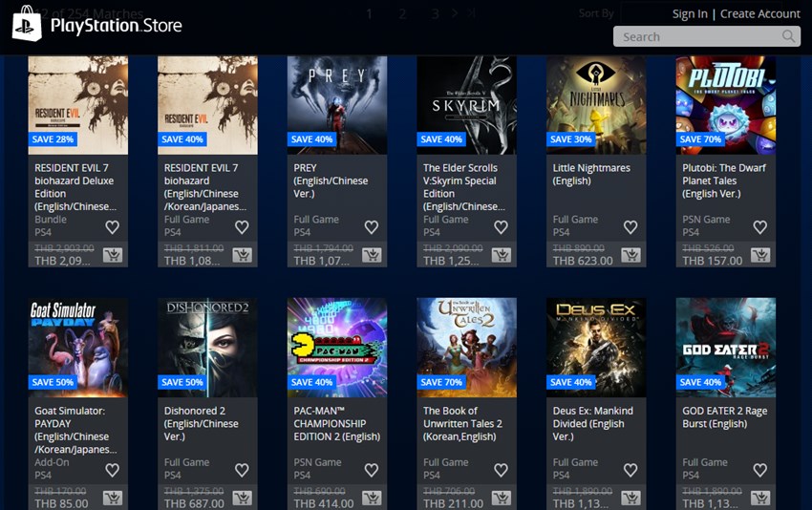Open Resident Evil 7 Deluxe Edition cover image
This screenshot has width=812, height=510.
[77, 105]
